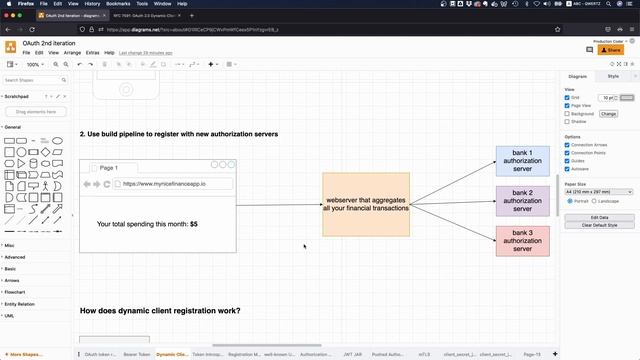Open the mTLS page tab

pyautogui.click(x=424, y=354)
